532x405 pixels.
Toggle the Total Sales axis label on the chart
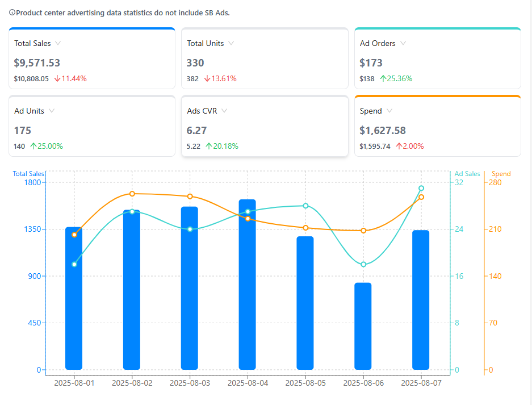[28, 173]
